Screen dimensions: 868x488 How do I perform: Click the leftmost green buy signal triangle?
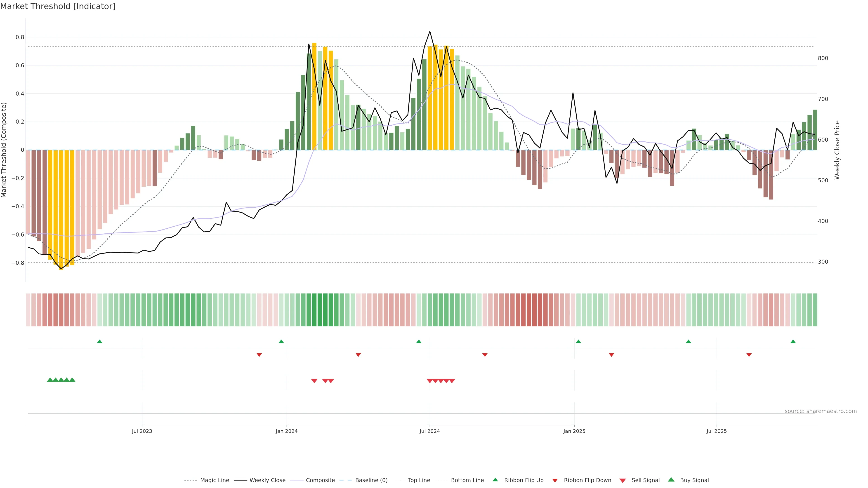point(50,380)
